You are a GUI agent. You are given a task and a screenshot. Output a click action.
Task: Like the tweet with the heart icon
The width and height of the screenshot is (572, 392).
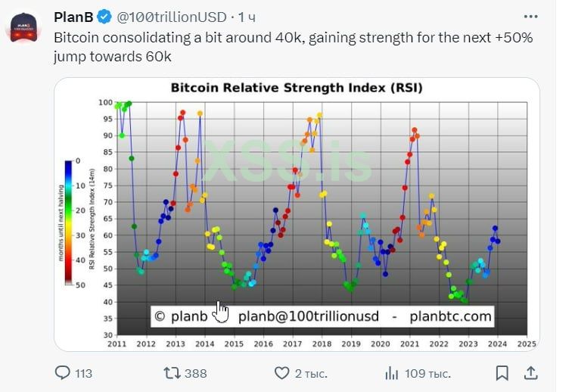[281, 372]
